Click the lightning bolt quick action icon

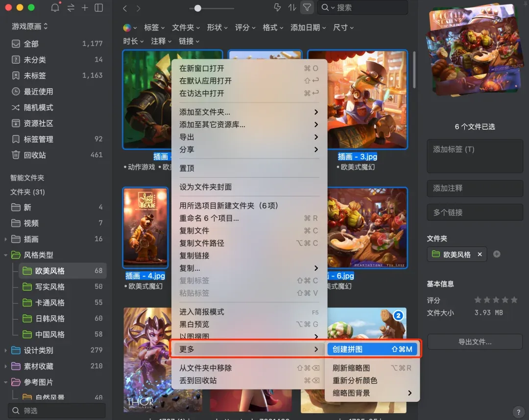pos(277,7)
